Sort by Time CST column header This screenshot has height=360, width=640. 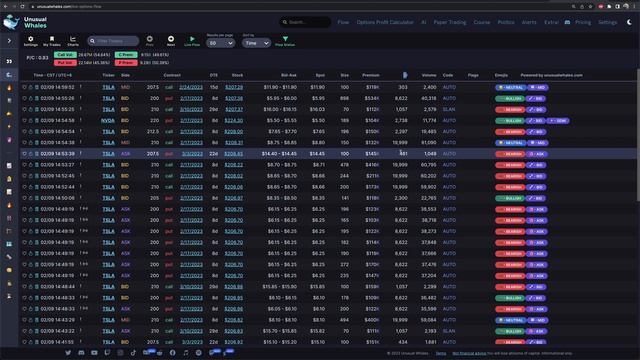pyautogui.click(x=53, y=75)
